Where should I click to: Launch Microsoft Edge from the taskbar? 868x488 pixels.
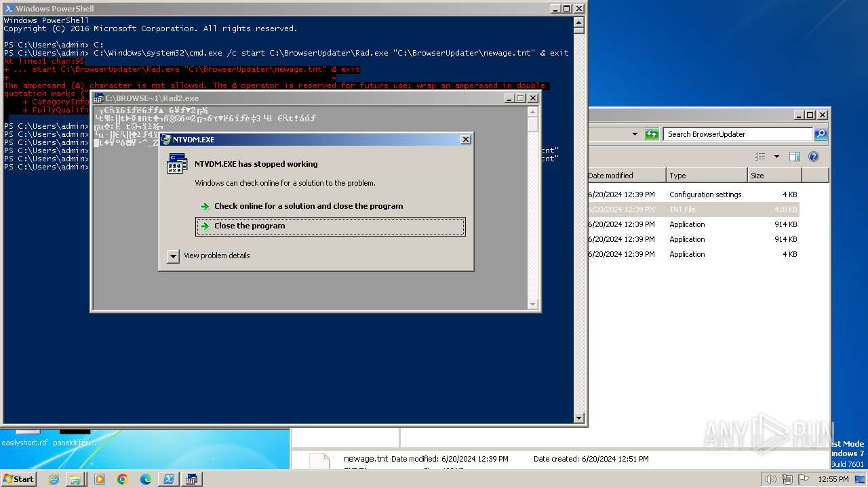pyautogui.click(x=146, y=479)
